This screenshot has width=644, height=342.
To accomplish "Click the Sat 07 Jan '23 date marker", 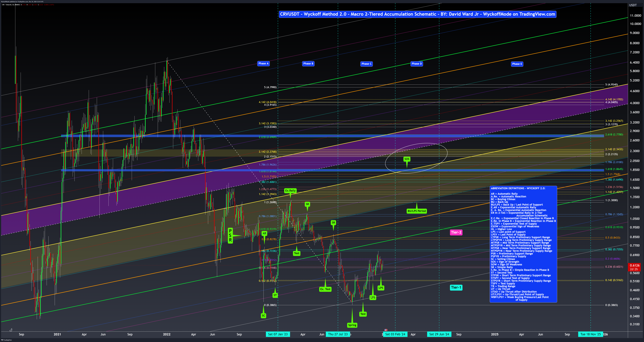I will click(278, 334).
